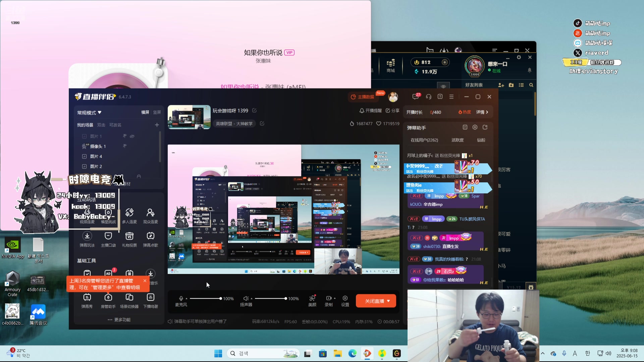Search friends in League client friend list
Viewport: 644px width, 362px height.
click(x=531, y=85)
